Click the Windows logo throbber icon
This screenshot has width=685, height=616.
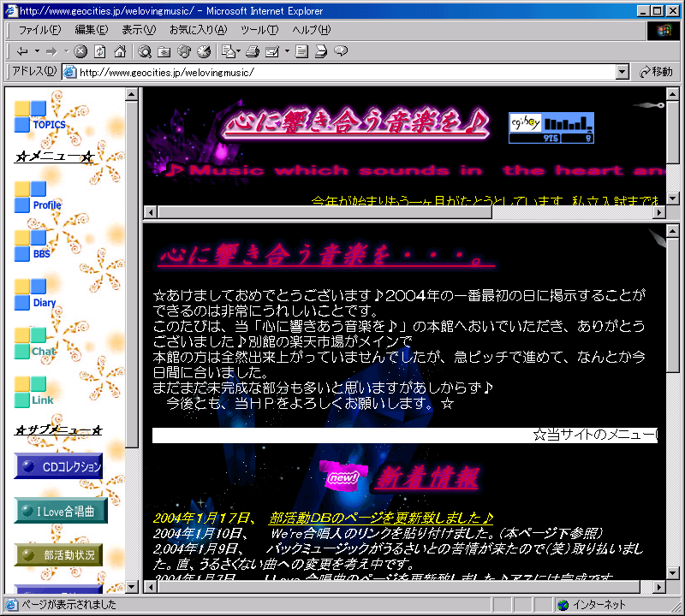[664, 31]
